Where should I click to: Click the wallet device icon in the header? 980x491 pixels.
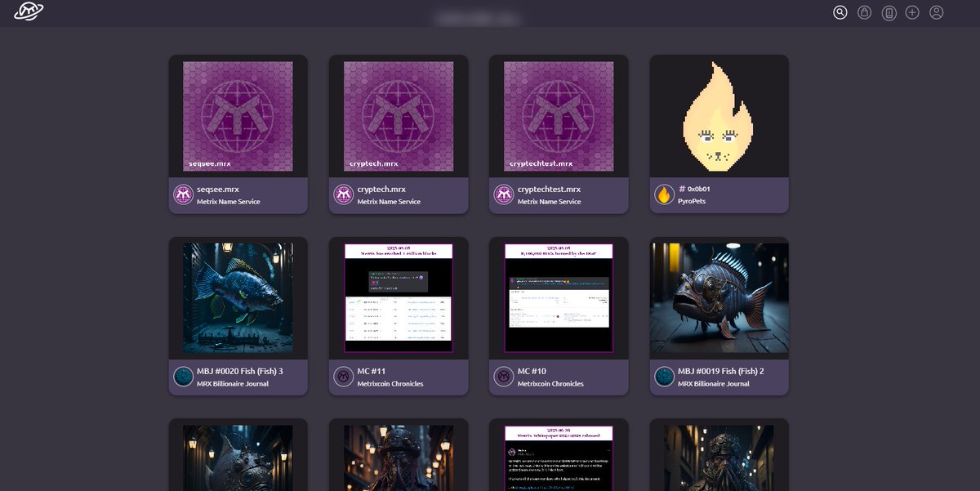coord(888,12)
